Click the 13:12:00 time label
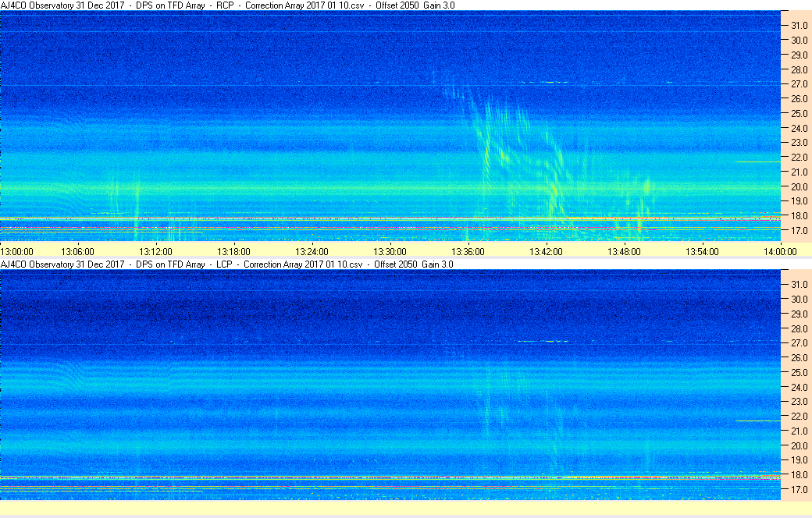This screenshot has height=518, width=812. click(x=155, y=251)
